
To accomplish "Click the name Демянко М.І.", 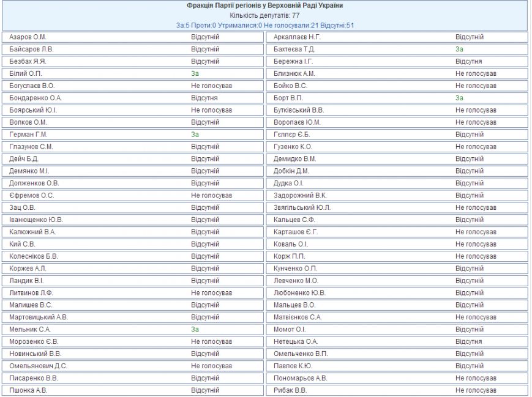I will pos(29,171).
